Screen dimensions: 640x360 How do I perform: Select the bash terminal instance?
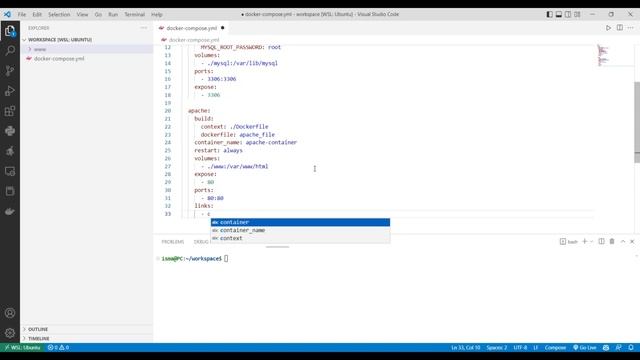pos(569,242)
